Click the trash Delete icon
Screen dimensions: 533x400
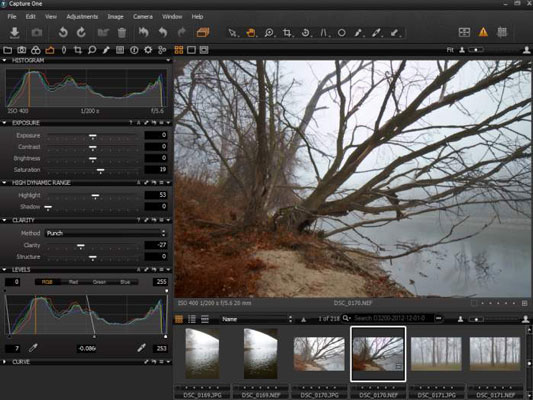coord(122,33)
